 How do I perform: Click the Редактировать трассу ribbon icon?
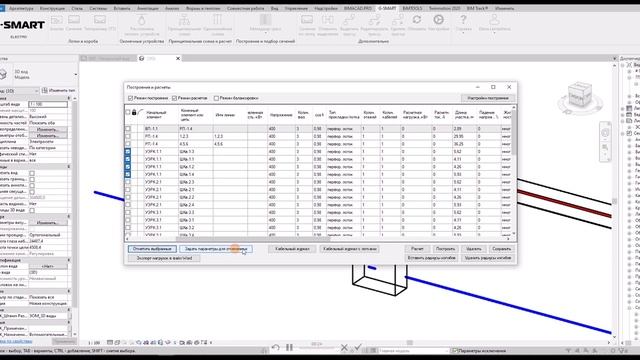coord(374,20)
